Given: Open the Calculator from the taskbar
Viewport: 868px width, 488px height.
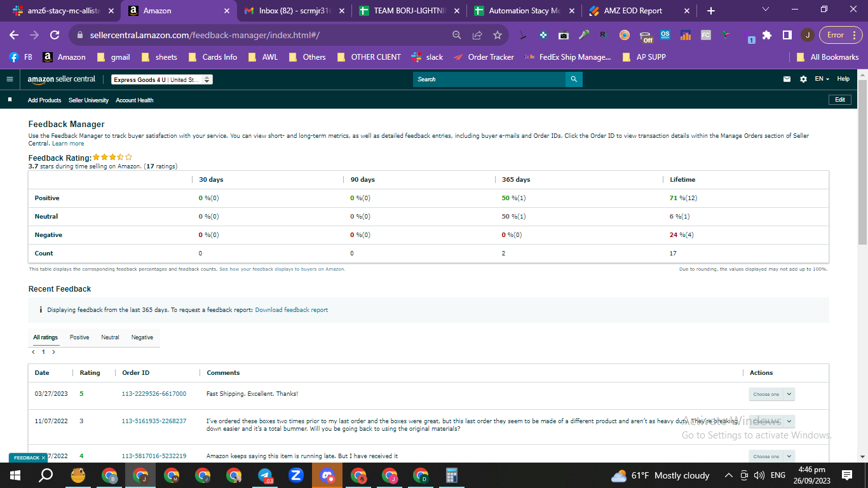Looking at the screenshot, I should click(452, 475).
